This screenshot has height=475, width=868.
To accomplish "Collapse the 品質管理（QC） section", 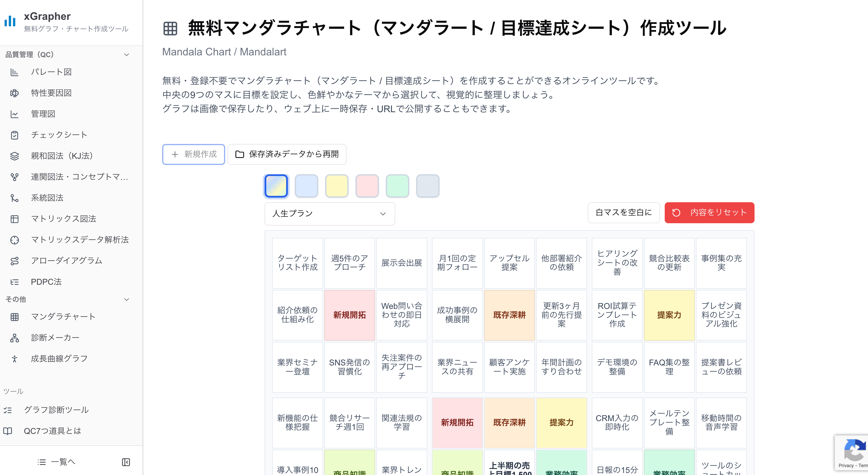I will point(127,54).
